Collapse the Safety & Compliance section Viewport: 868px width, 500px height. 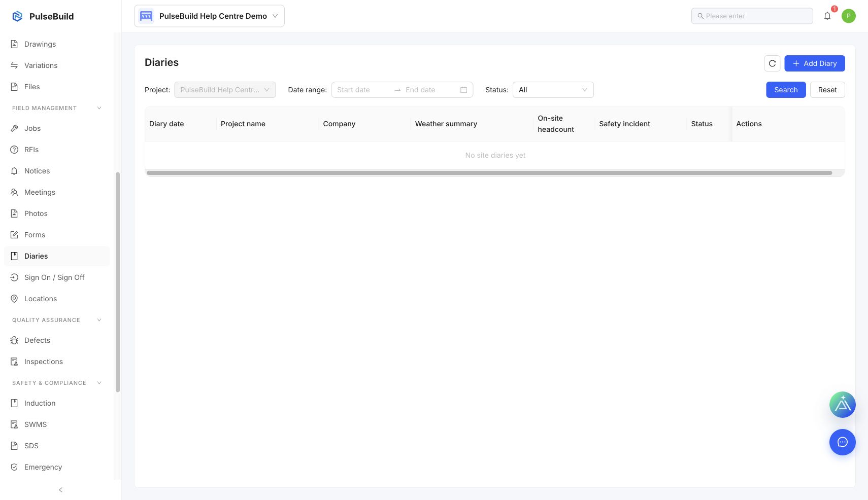pos(99,383)
